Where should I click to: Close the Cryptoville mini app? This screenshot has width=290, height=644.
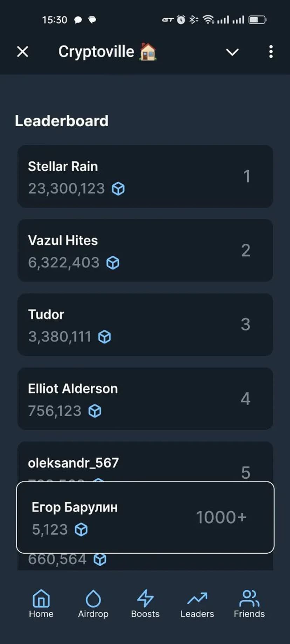[23, 52]
